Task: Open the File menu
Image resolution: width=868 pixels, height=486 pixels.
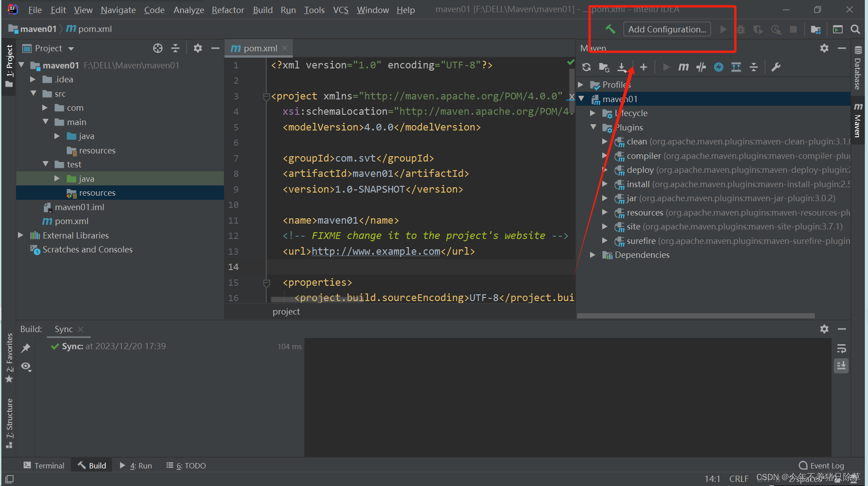Action: (x=35, y=10)
